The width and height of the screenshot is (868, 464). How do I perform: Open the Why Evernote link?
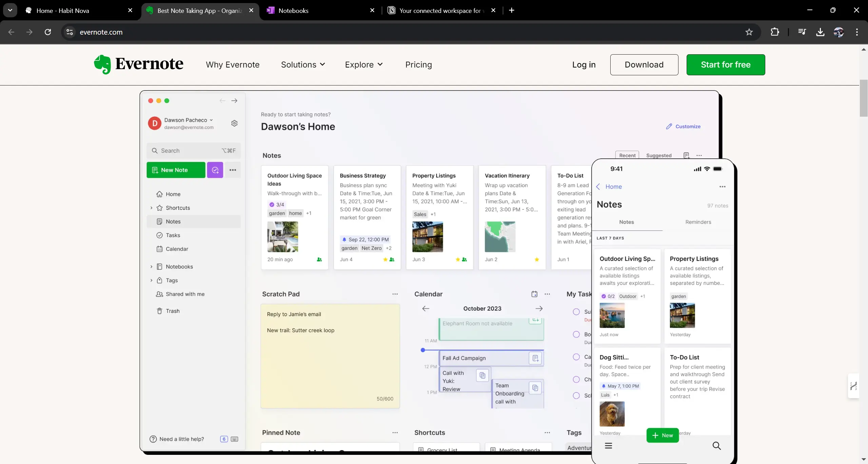pos(233,64)
